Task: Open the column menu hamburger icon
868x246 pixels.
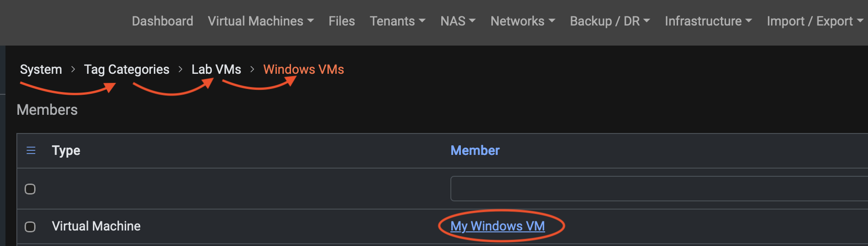Action: point(31,150)
